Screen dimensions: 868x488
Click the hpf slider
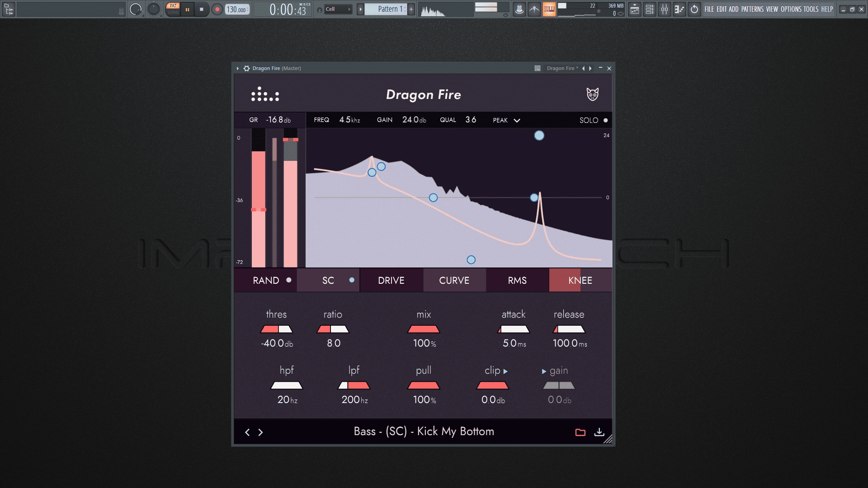pos(287,385)
